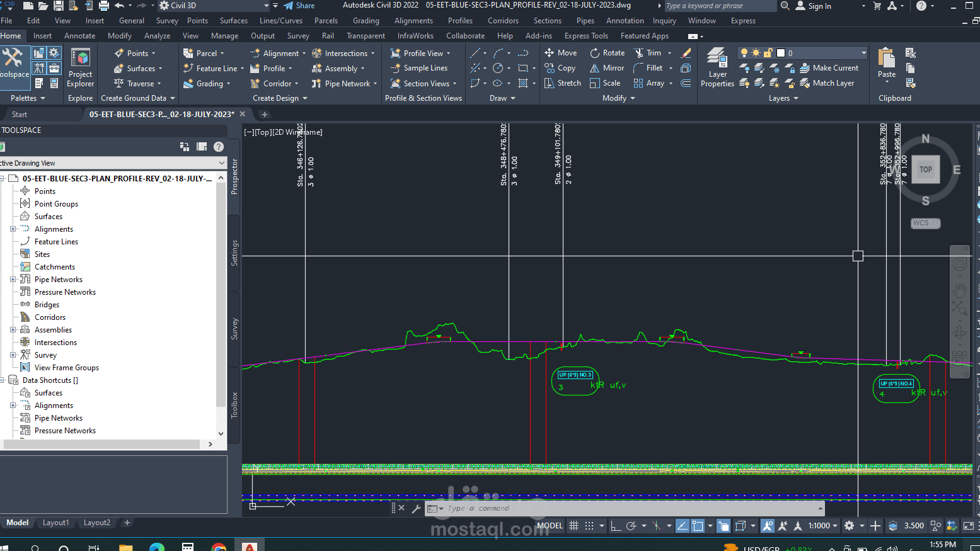Image resolution: width=980 pixels, height=551 pixels.
Task: Open Active Drawing View dropdown
Action: (x=113, y=163)
